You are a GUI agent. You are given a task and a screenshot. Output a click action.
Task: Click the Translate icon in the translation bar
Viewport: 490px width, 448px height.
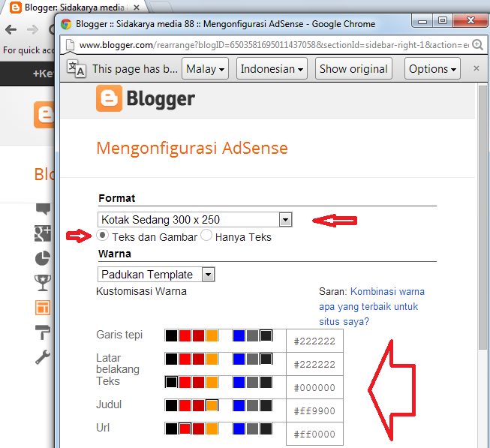pyautogui.click(x=77, y=68)
